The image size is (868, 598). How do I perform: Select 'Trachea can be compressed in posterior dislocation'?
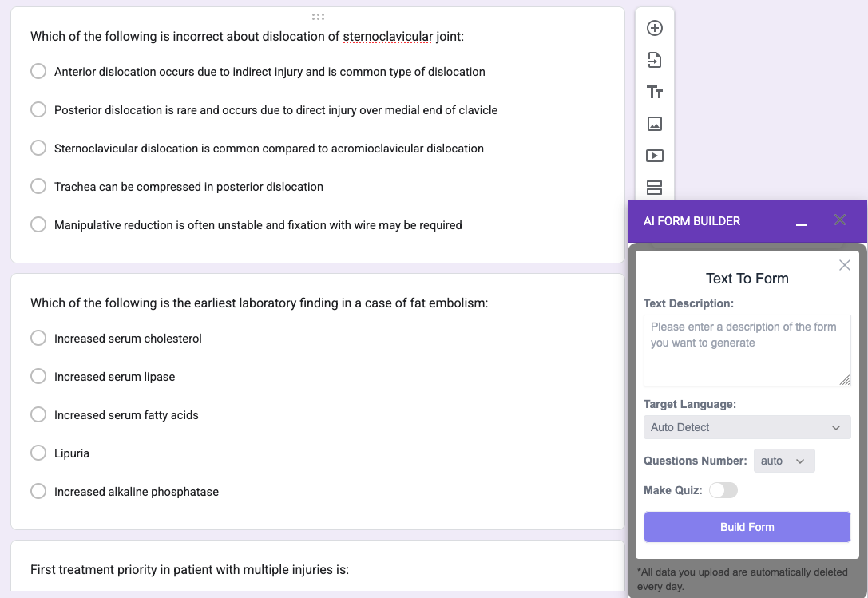[x=38, y=186]
